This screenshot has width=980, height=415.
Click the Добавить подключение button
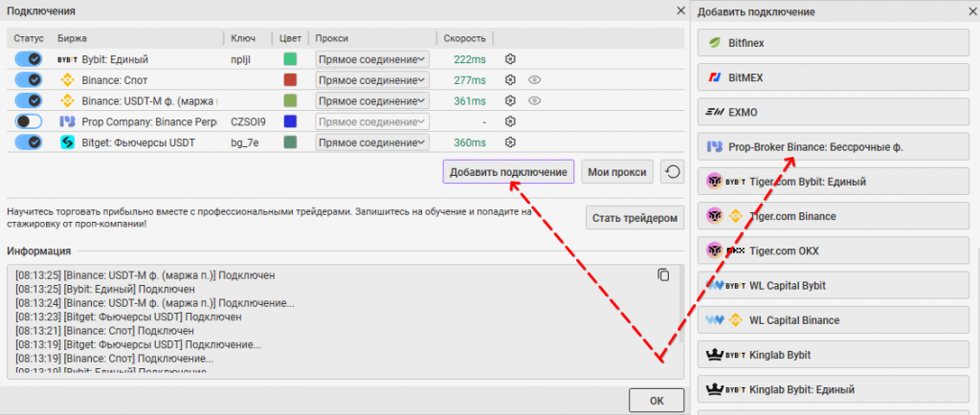coord(508,171)
